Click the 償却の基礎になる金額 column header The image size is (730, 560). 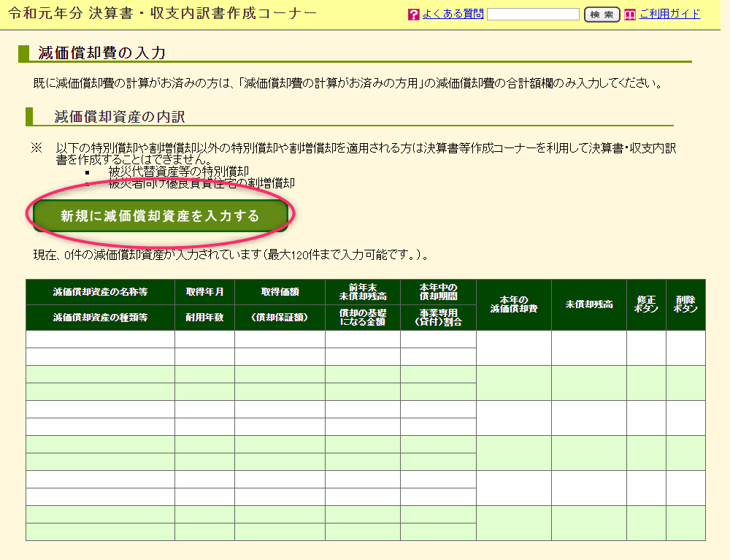click(x=363, y=318)
